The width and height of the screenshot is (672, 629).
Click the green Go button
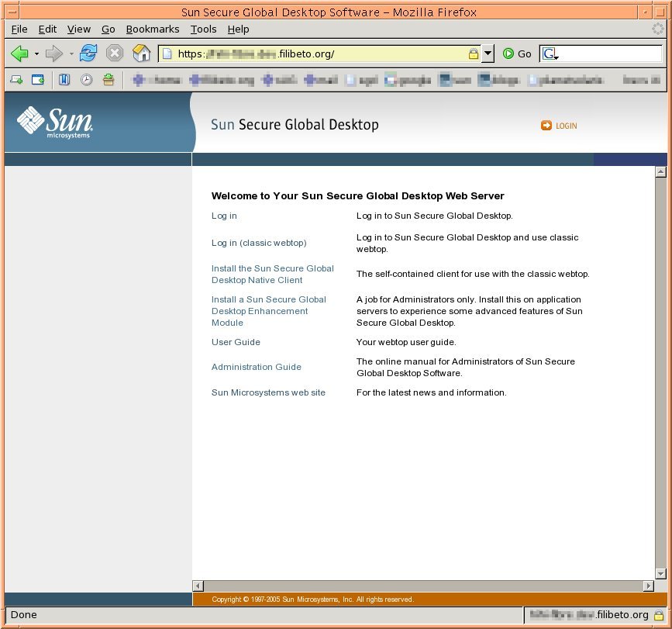click(517, 54)
